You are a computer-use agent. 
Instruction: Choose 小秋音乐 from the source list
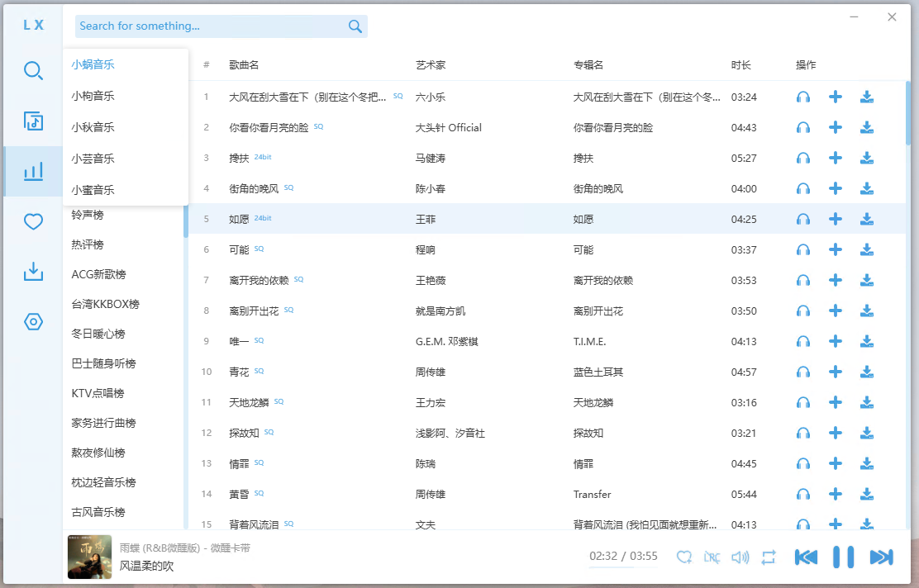pyautogui.click(x=93, y=127)
